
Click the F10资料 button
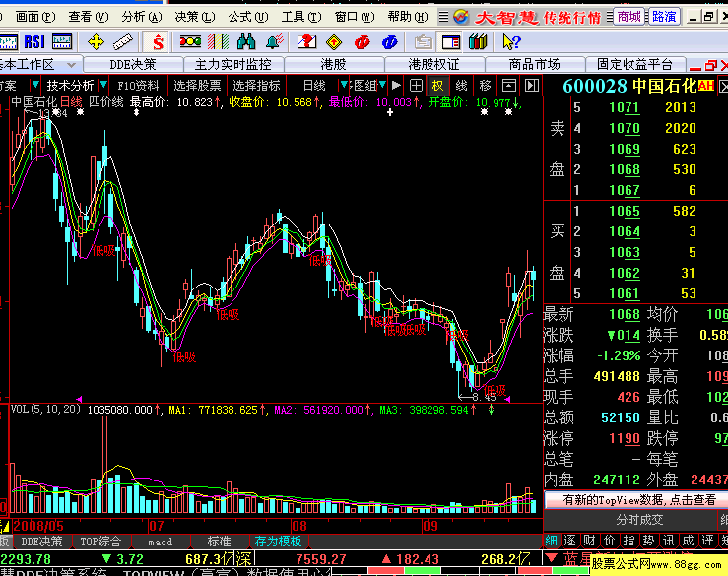tap(138, 86)
